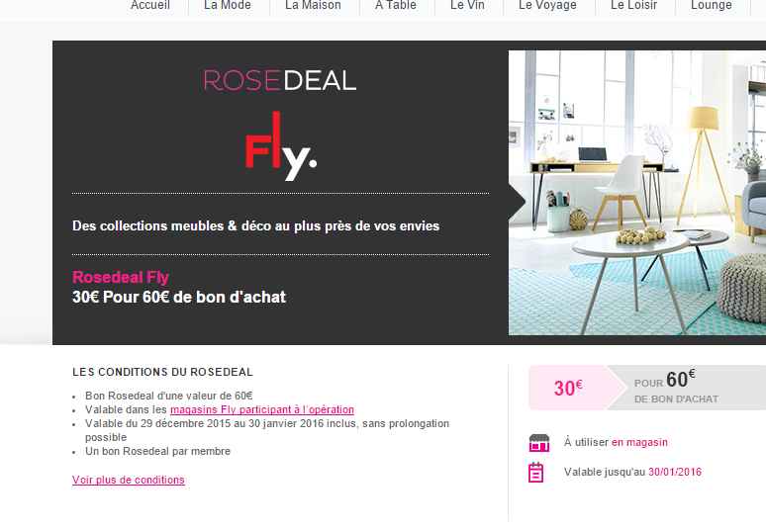Open Le Loisir menu item

coord(634,5)
